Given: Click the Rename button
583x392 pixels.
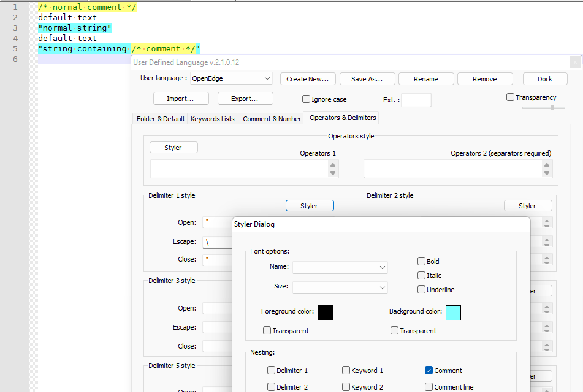Looking at the screenshot, I should pyautogui.click(x=425, y=79).
